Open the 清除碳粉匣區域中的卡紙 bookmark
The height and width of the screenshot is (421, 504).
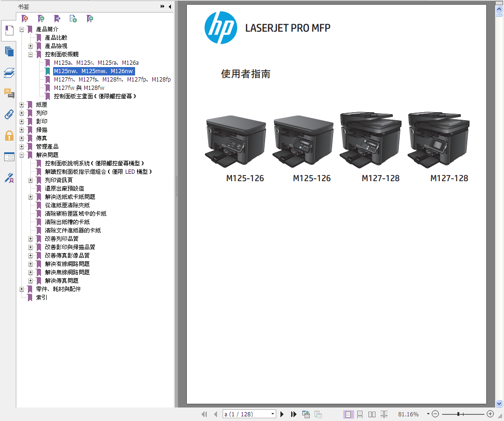[x=75, y=213]
